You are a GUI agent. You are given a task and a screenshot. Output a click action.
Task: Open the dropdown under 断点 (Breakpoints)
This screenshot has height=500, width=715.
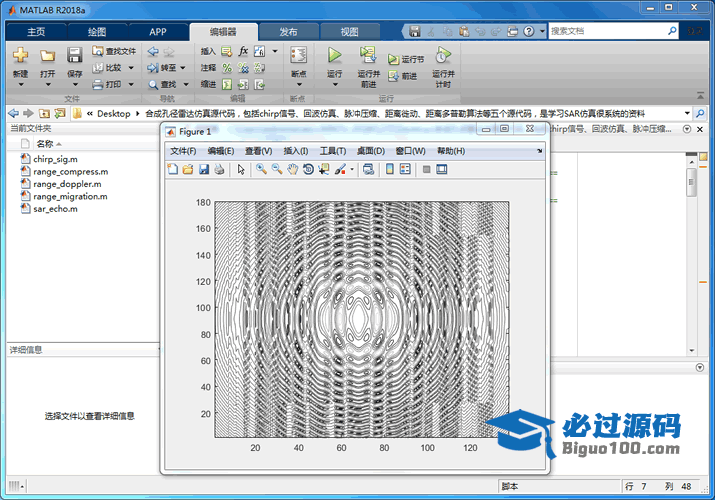(x=299, y=84)
